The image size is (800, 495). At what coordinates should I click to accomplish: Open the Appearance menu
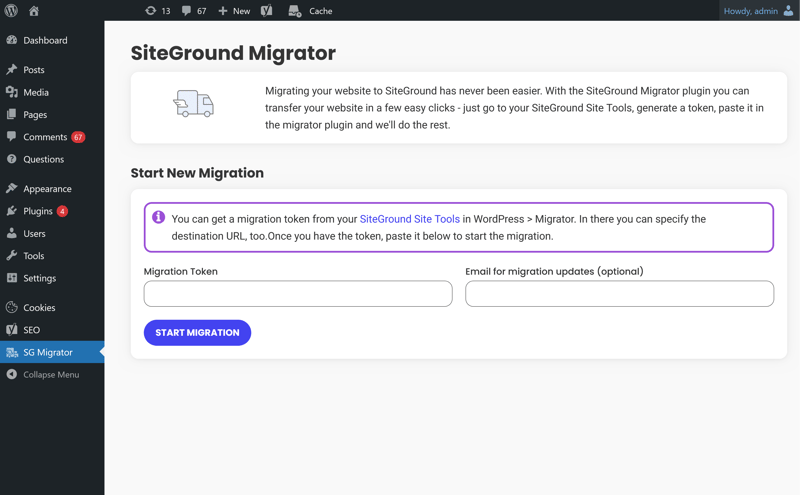[x=52, y=188]
